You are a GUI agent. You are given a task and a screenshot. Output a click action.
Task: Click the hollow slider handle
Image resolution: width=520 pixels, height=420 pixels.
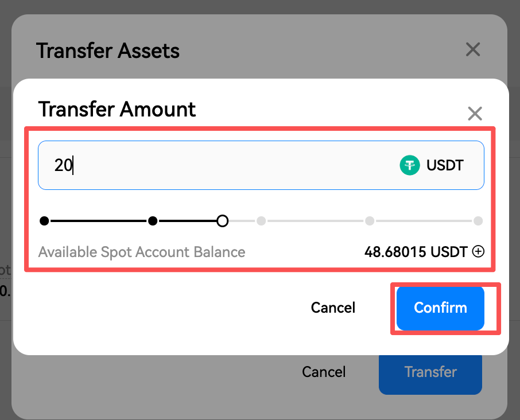223,220
